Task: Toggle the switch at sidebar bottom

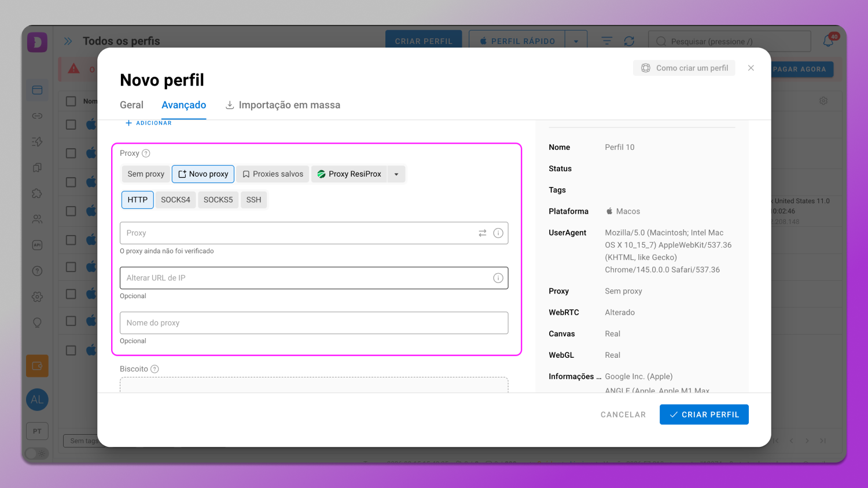Action: tap(37, 453)
